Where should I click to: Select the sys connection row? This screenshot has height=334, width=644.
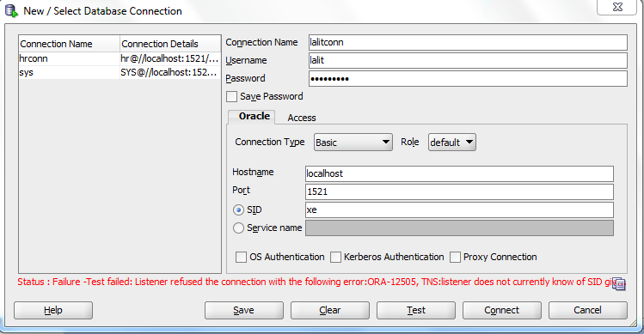tap(120, 73)
